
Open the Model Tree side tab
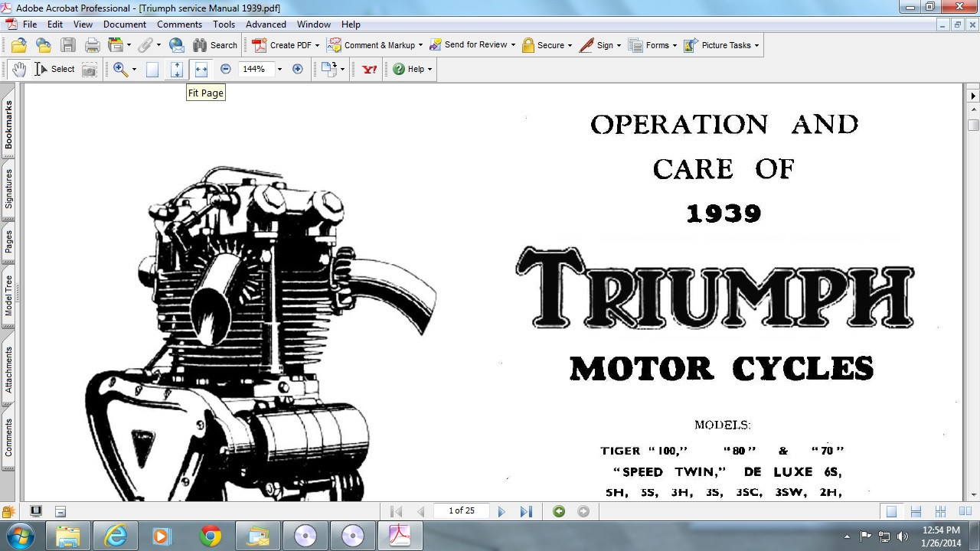[x=8, y=296]
